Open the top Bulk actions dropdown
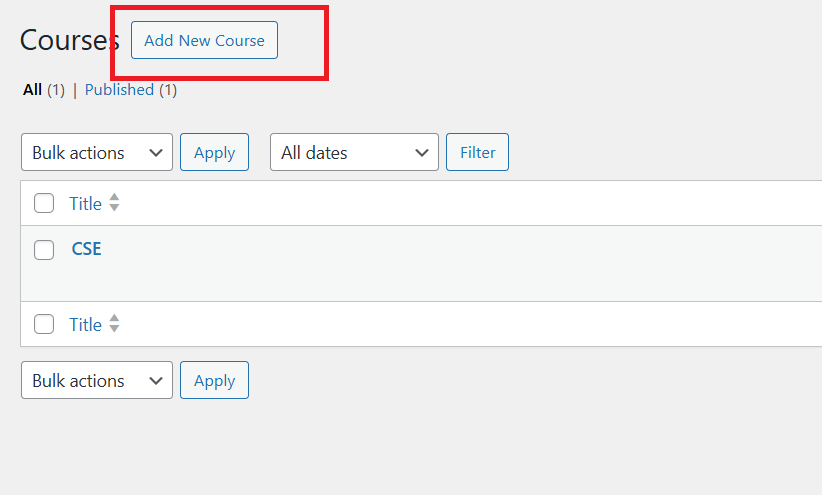The width and height of the screenshot is (822, 495). (x=96, y=153)
